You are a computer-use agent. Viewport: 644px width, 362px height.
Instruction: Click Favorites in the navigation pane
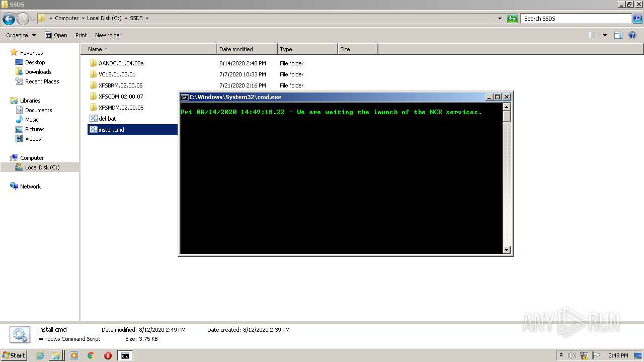pos(31,53)
